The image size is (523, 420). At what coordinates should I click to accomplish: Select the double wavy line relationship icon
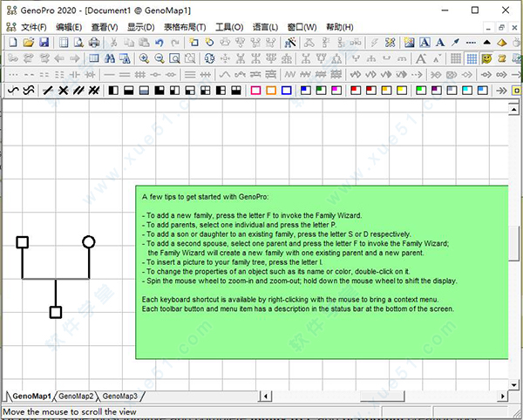29,91
